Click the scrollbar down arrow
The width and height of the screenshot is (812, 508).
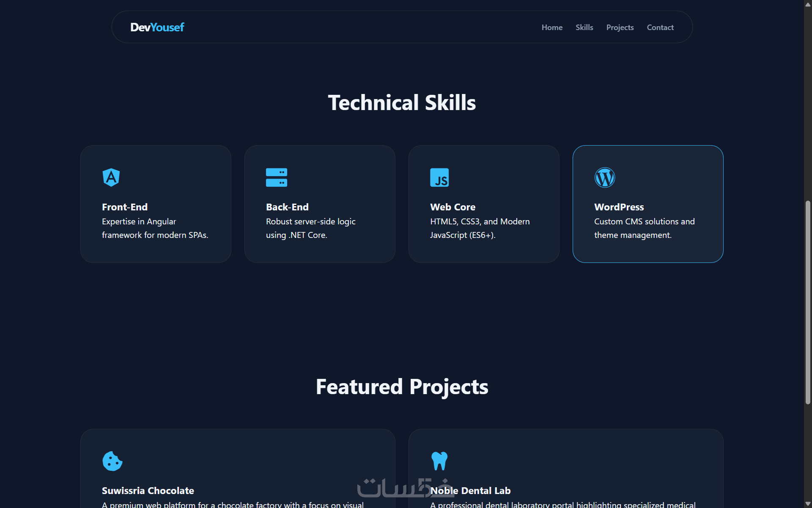808,504
